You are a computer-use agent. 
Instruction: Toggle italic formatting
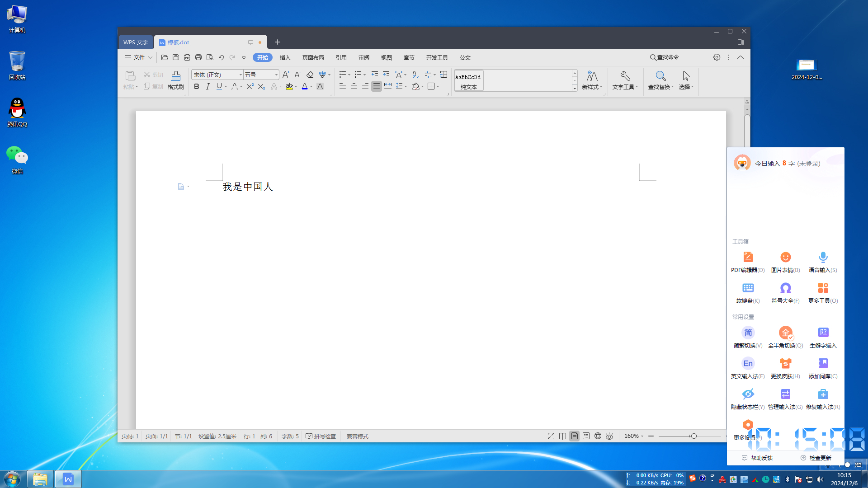point(208,86)
